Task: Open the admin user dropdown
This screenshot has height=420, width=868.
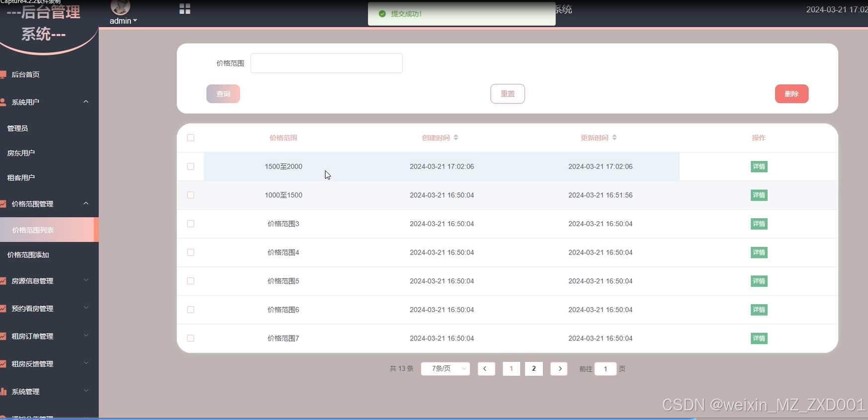Action: [x=123, y=21]
